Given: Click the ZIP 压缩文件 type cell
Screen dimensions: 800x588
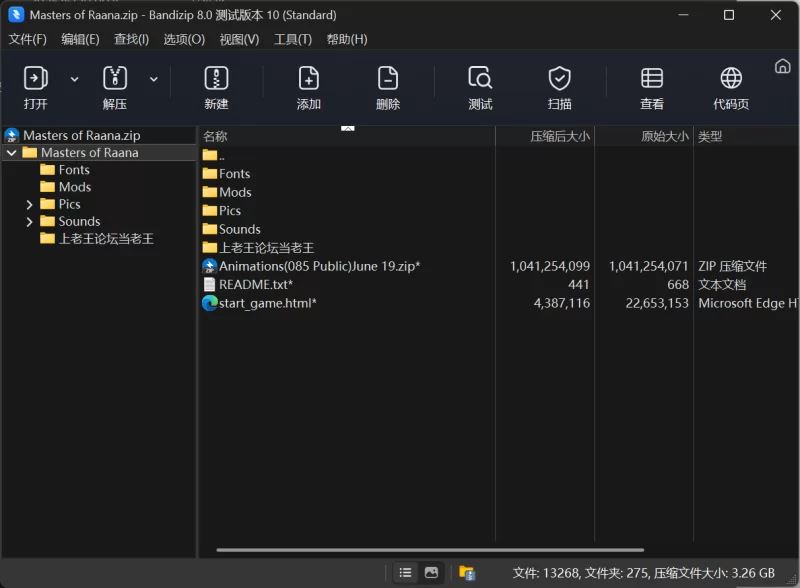Looking at the screenshot, I should (x=732, y=266).
